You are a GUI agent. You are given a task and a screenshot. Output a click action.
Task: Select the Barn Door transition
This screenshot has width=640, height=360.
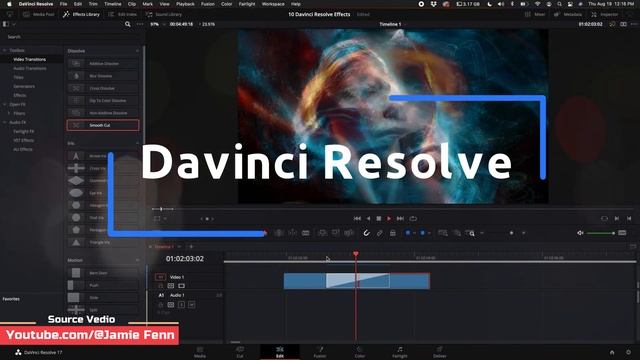point(103,273)
